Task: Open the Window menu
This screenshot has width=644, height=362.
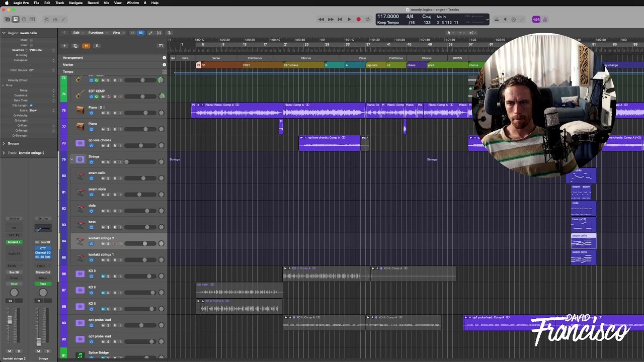Action: tap(133, 3)
